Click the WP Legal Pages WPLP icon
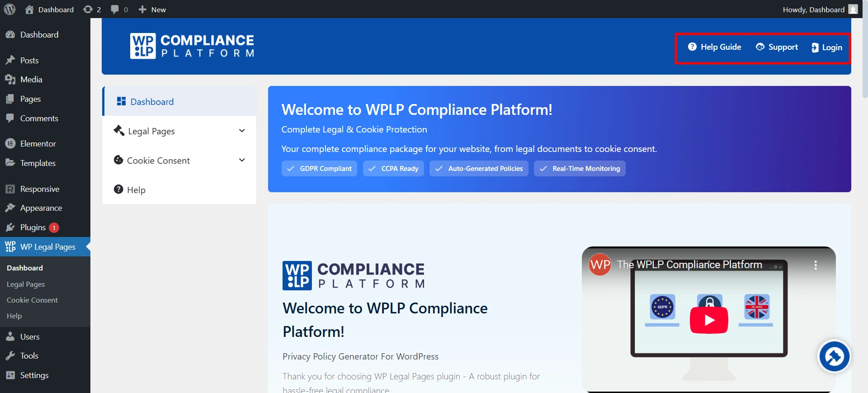868x393 pixels. 10,246
